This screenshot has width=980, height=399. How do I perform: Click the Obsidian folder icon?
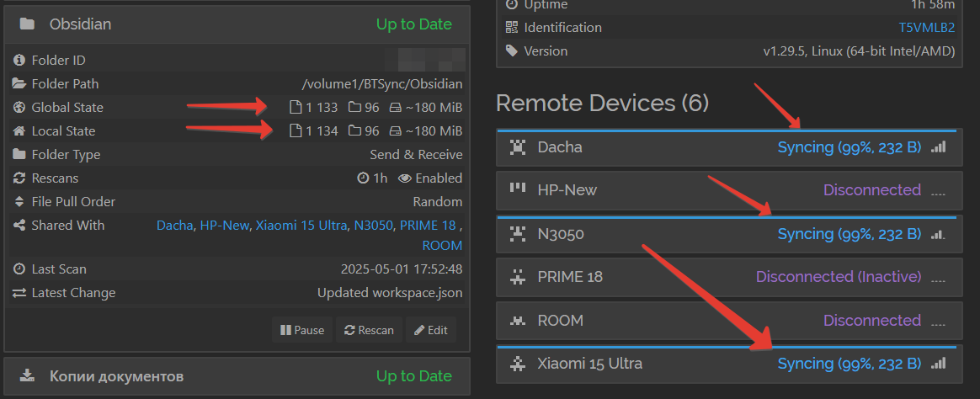[27, 24]
